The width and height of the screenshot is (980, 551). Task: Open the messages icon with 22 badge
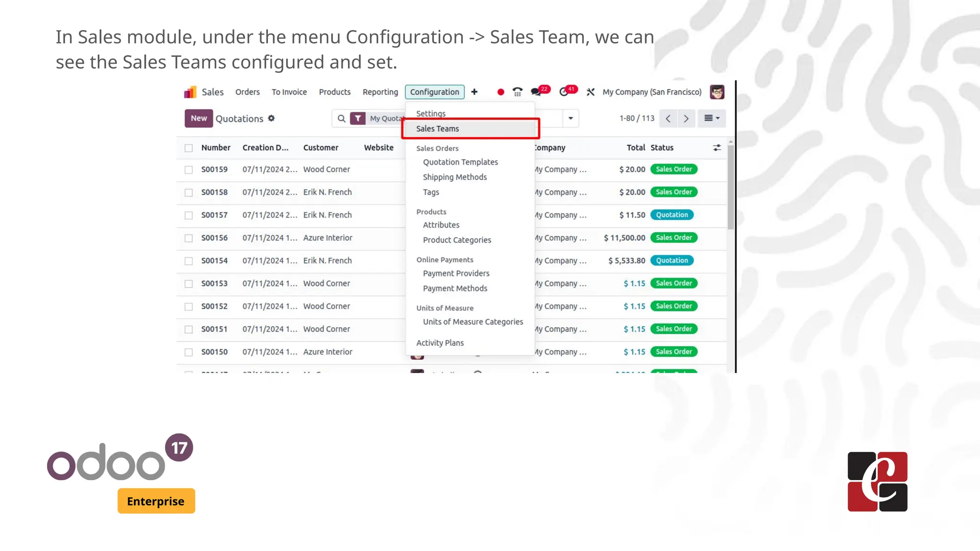[540, 91]
